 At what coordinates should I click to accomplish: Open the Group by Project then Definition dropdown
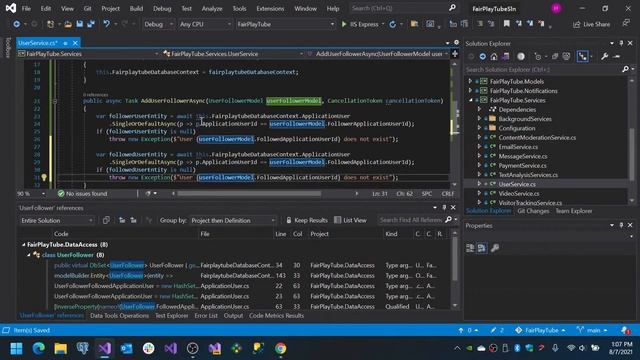[x=233, y=220]
